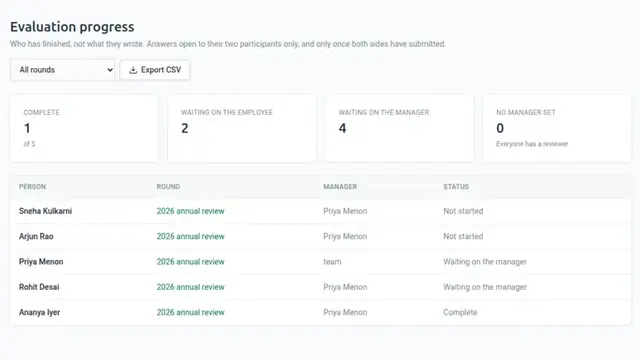Click the Round column header

(168, 187)
